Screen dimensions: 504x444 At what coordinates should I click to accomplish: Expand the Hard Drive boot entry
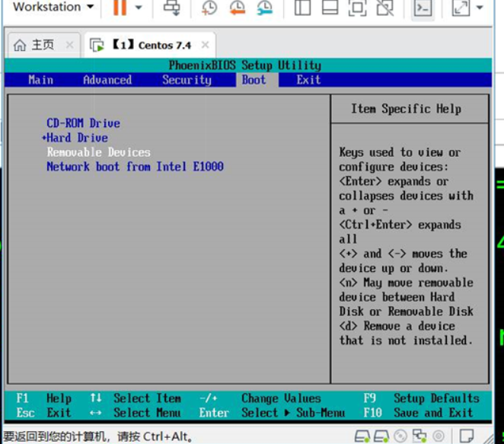pyautogui.click(x=75, y=138)
